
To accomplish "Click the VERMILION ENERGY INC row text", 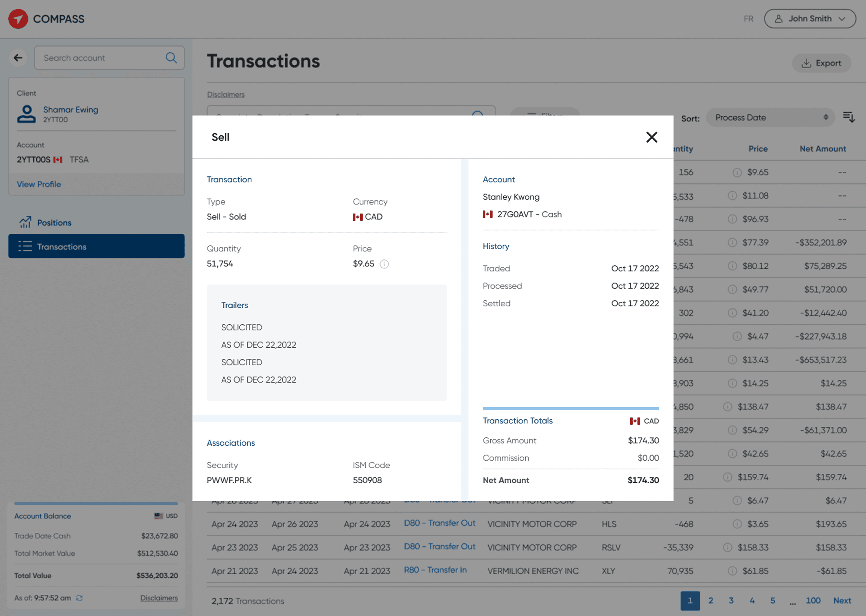I will point(533,571).
